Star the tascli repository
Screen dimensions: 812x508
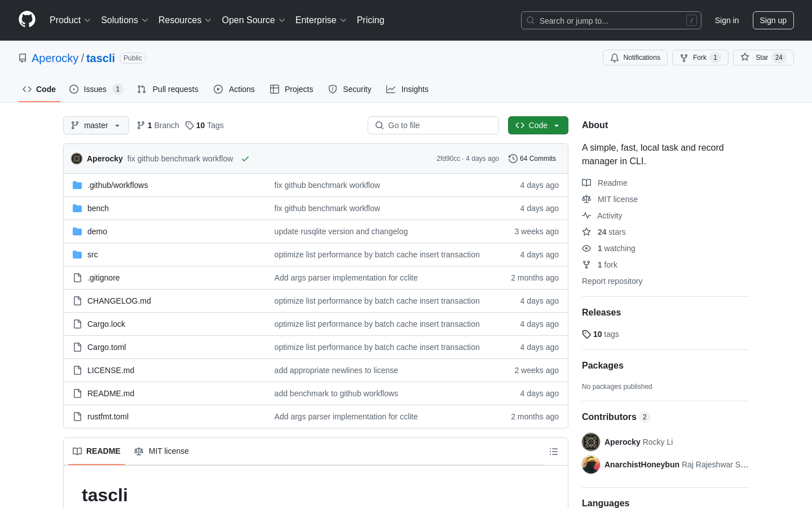[764, 58]
